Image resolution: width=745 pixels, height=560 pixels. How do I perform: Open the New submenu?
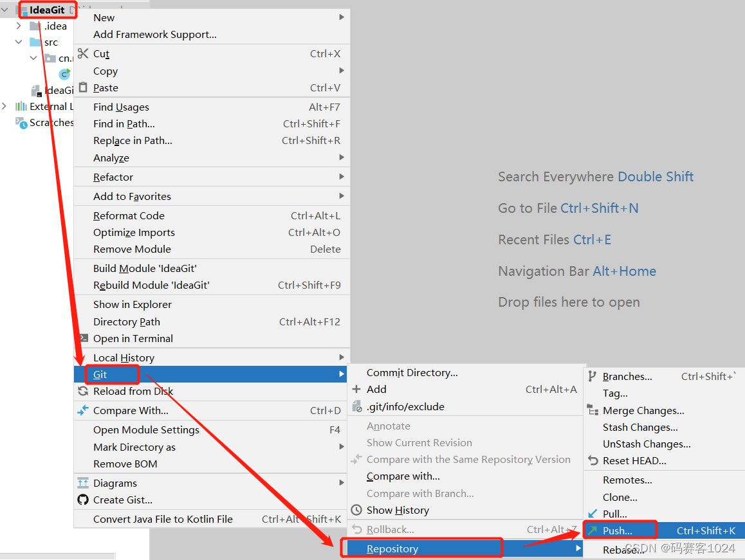(212, 17)
